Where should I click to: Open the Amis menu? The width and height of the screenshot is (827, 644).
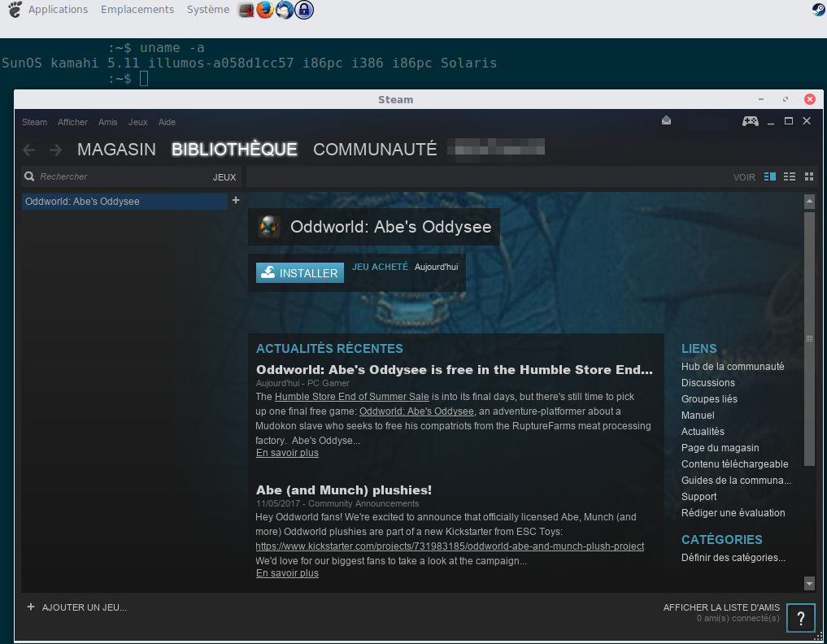tap(107, 122)
